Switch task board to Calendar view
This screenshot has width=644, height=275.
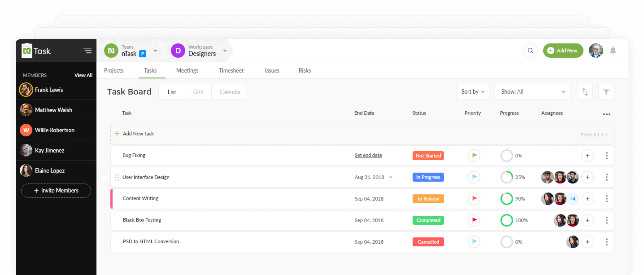tap(230, 92)
